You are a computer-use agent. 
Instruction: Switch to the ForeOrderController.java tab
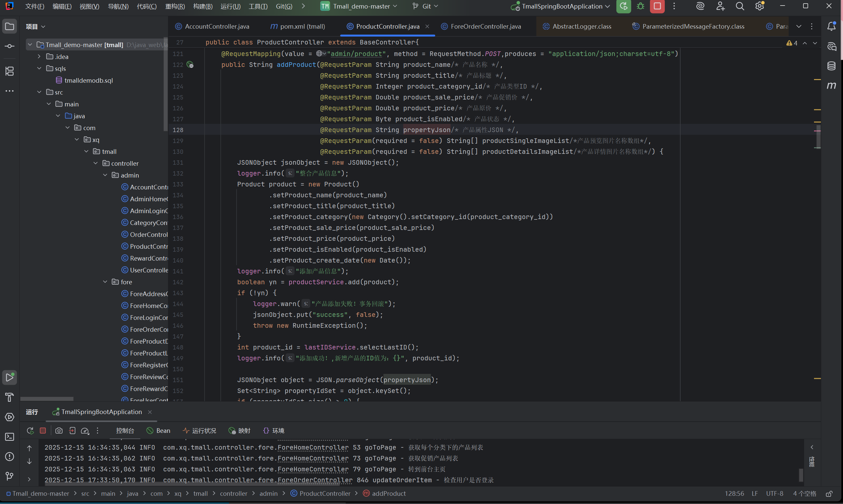[x=485, y=26]
